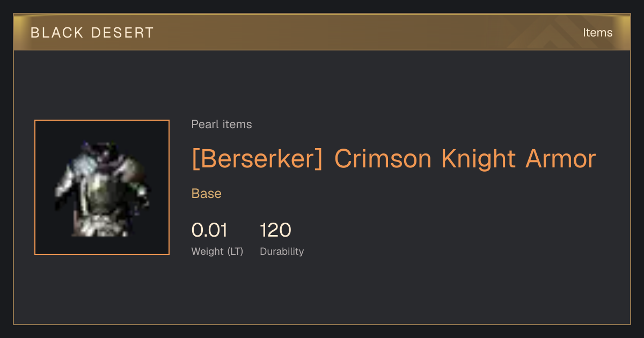
Task: Click the golden header banner
Action: [322, 32]
